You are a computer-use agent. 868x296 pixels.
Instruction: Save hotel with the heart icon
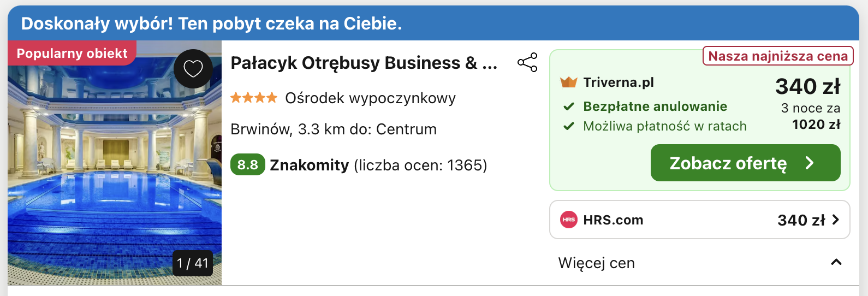point(193,69)
